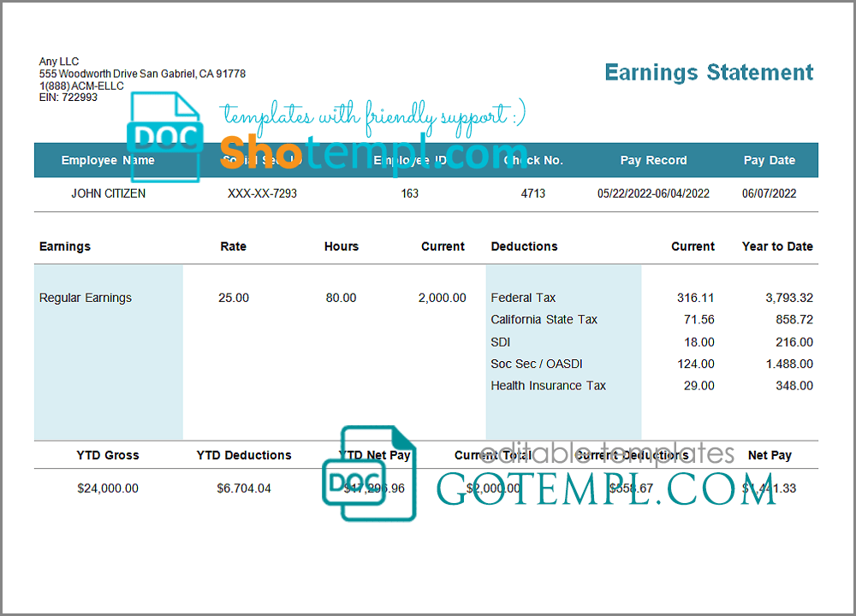856x616 pixels.
Task: Select the YTD Gross value $24,000.00
Action: tap(108, 489)
